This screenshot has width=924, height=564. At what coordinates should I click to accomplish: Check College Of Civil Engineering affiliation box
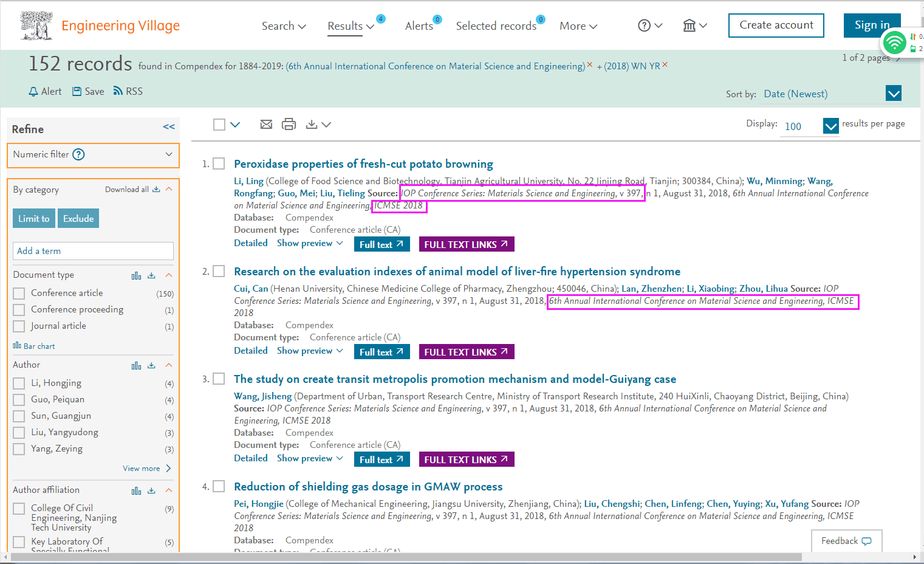coord(19,509)
